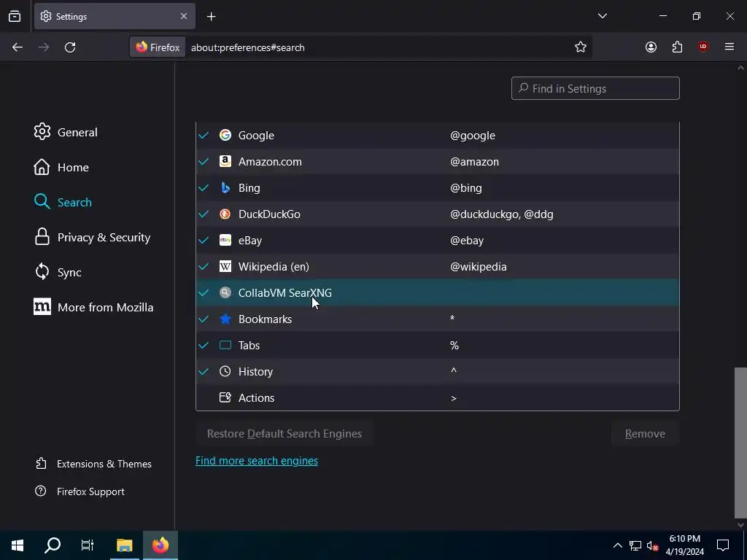
Task: Select the Amazon.com row name
Action: tap(270, 161)
